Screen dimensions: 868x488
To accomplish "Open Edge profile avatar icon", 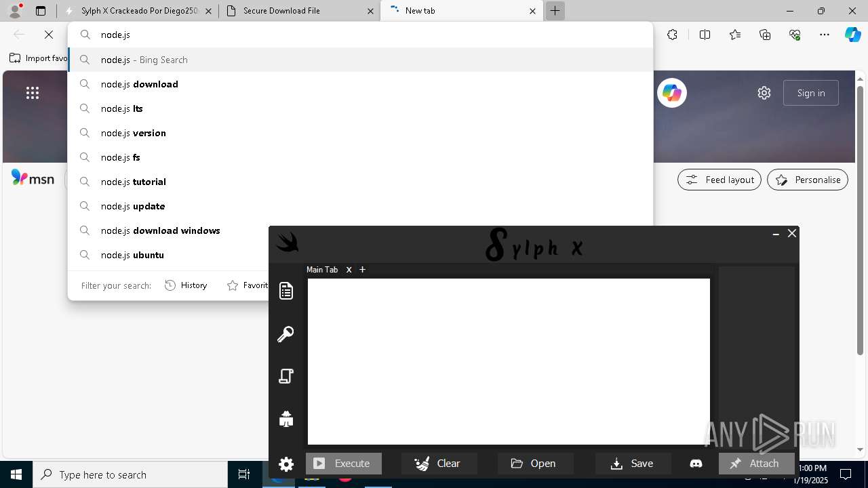I will [14, 11].
